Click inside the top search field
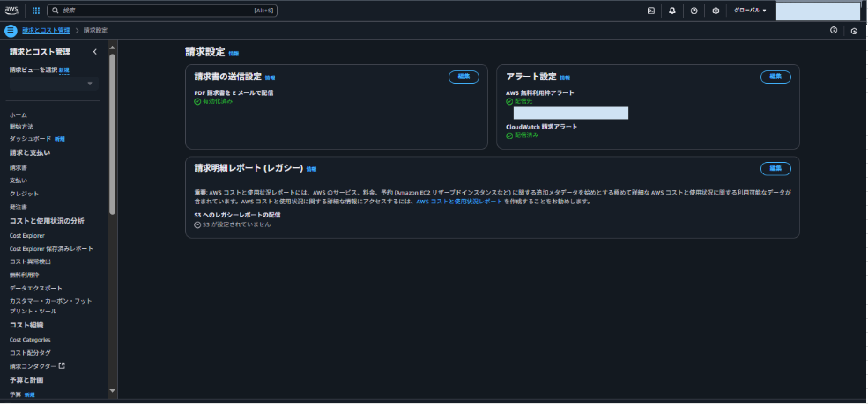868x404 pixels. 162,11
